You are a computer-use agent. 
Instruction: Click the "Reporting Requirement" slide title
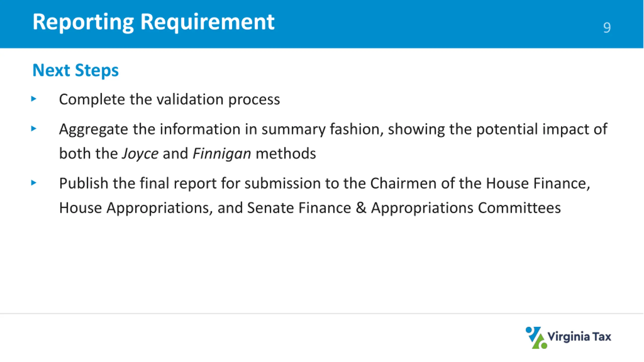[153, 22]
